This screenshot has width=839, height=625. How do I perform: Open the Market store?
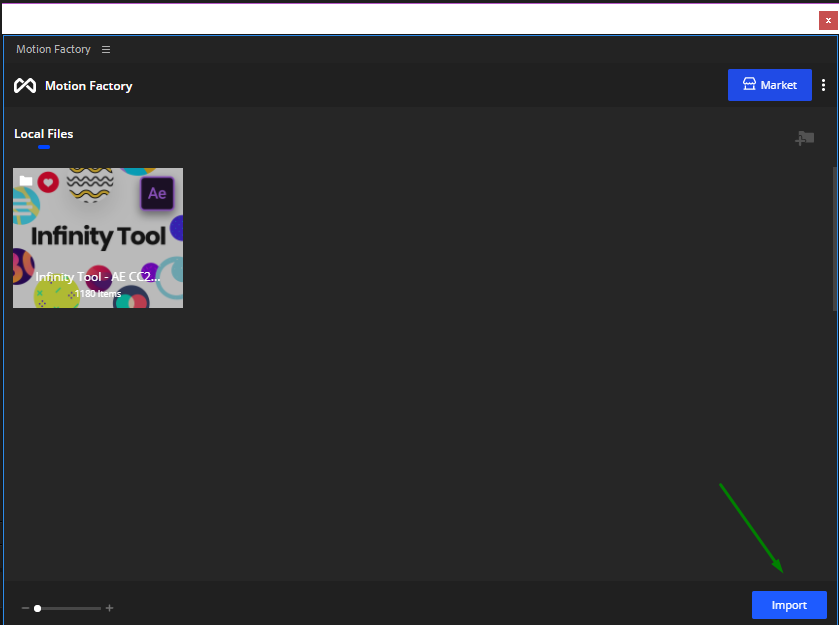769,85
